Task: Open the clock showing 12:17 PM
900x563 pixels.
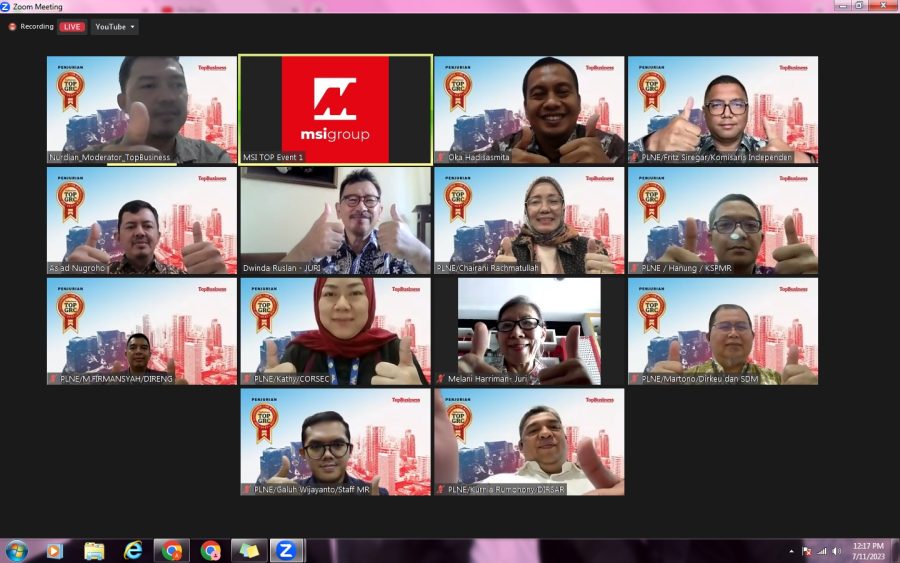Action: [x=867, y=551]
